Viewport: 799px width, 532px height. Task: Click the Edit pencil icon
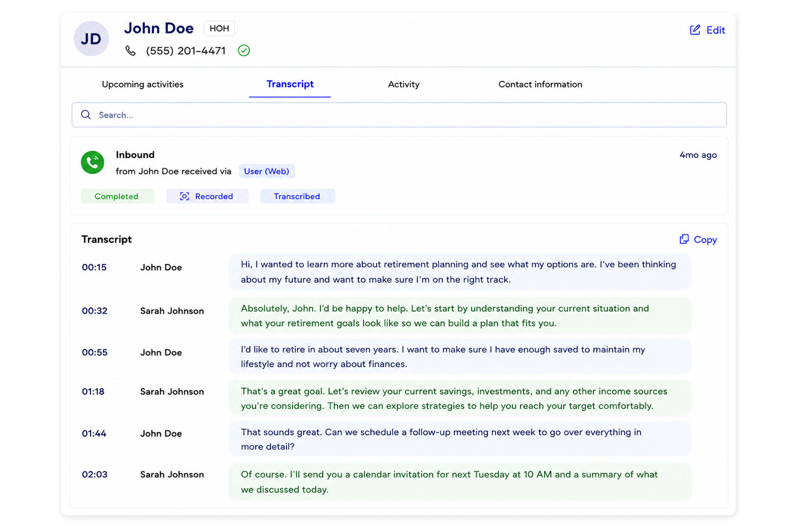pyautogui.click(x=695, y=30)
